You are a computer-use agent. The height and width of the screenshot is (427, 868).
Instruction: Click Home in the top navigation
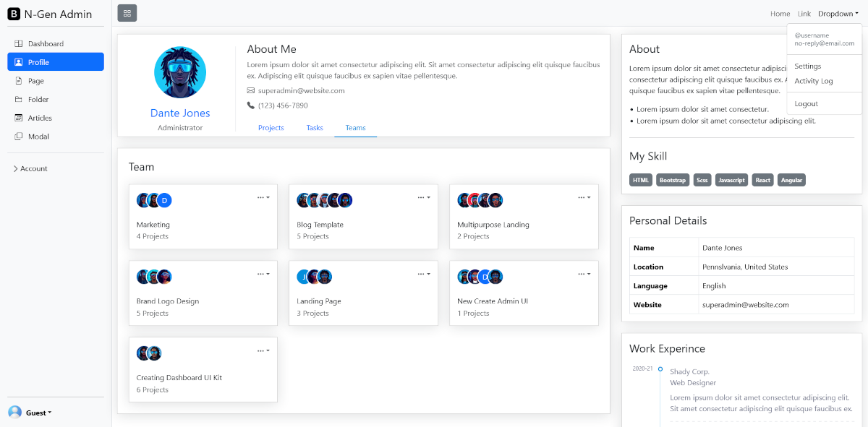coord(780,13)
